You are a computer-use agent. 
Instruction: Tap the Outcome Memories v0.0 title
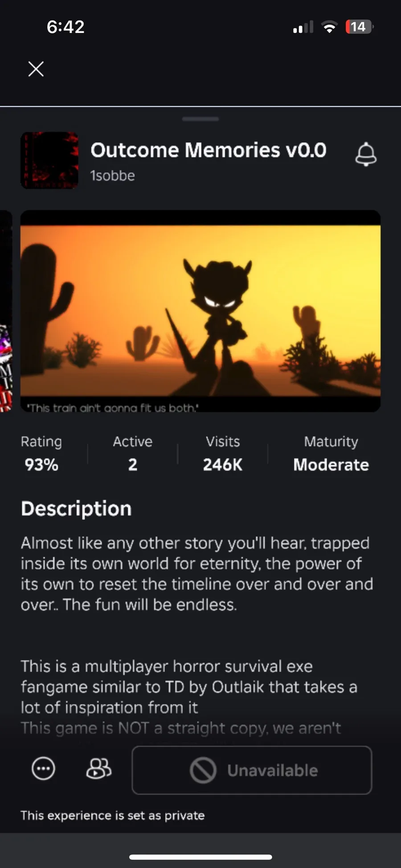click(209, 150)
